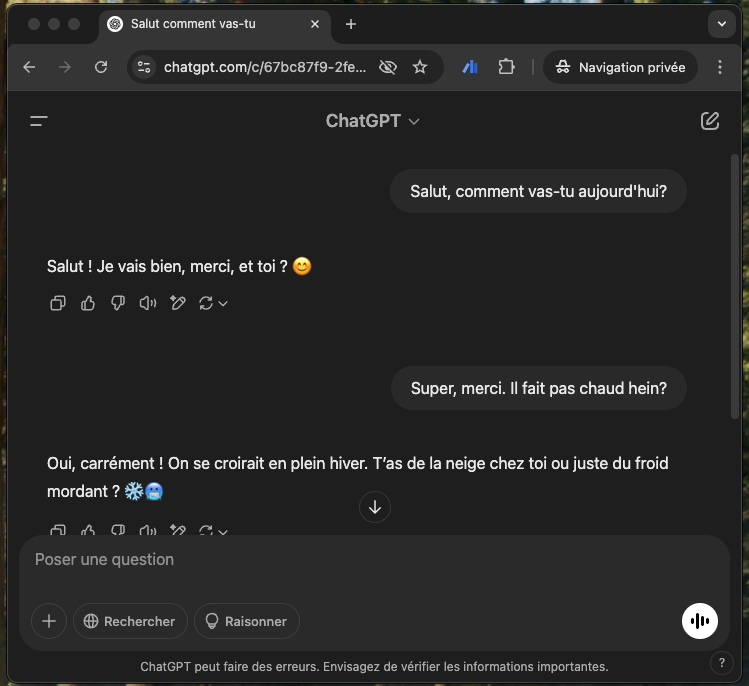749x686 pixels.
Task: Jump to bottom with down-arrow button
Action: (x=374, y=507)
